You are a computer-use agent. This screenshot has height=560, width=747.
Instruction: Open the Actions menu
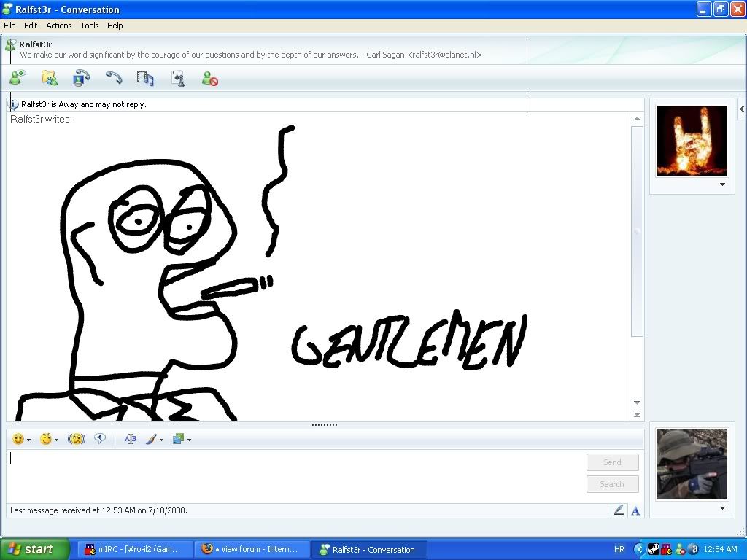click(x=59, y=26)
